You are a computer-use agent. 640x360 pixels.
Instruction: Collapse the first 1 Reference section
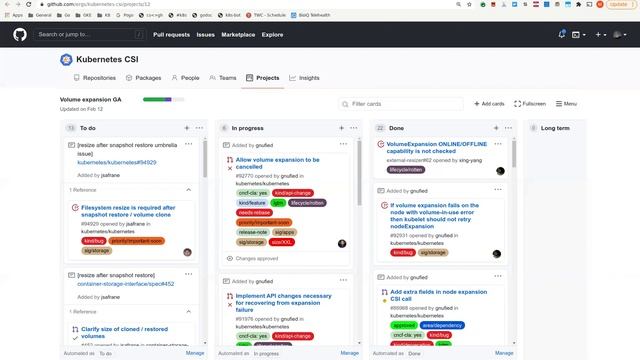[x=189, y=190]
